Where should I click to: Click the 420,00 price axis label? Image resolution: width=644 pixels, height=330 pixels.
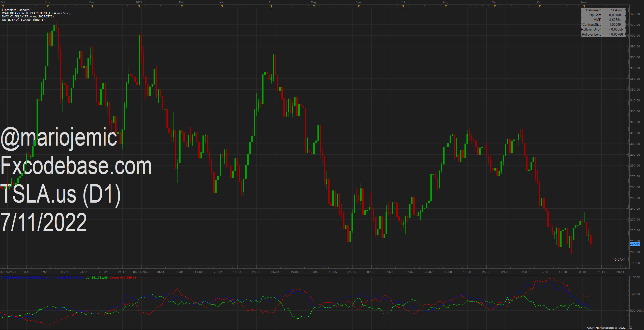click(635, 14)
